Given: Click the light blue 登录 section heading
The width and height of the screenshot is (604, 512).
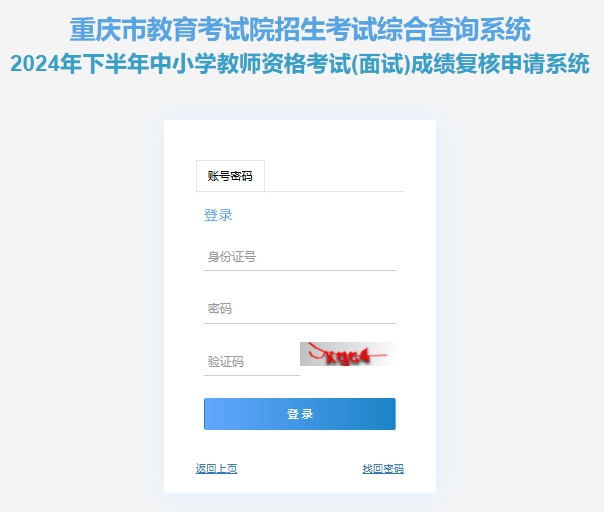Looking at the screenshot, I should [218, 215].
